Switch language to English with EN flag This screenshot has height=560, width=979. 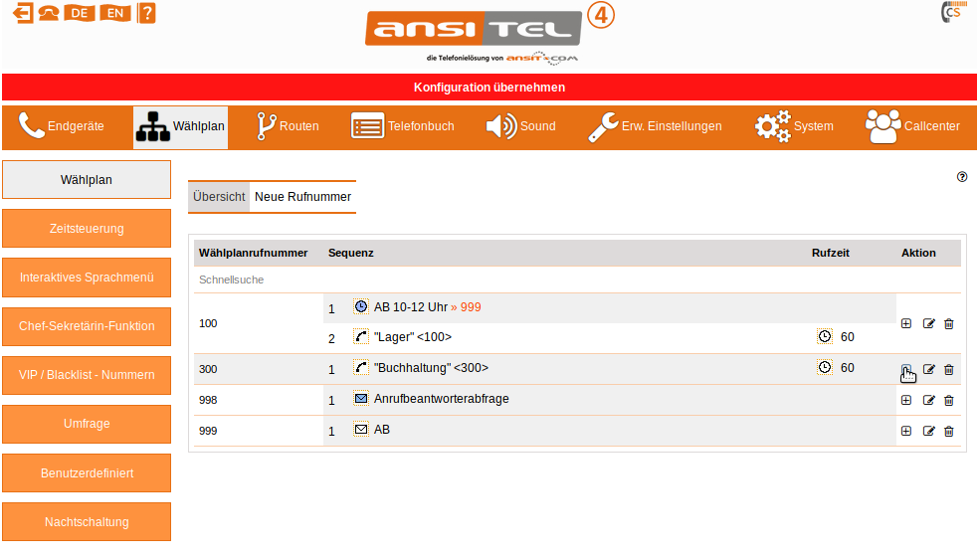[113, 13]
